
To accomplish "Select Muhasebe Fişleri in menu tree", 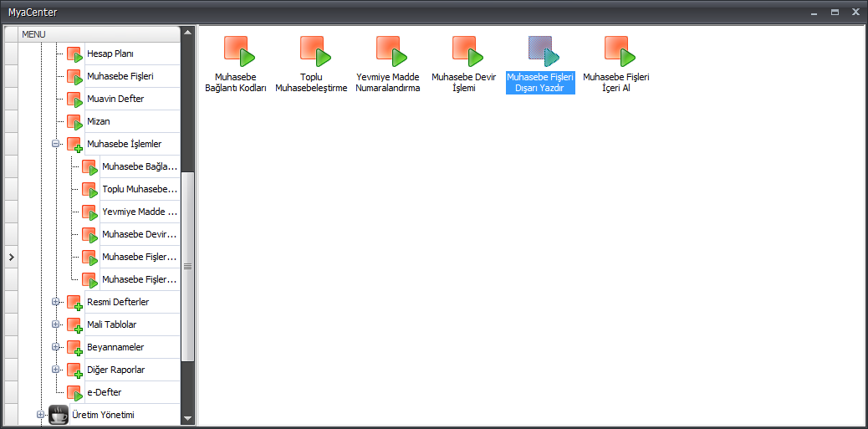I will 120,76.
